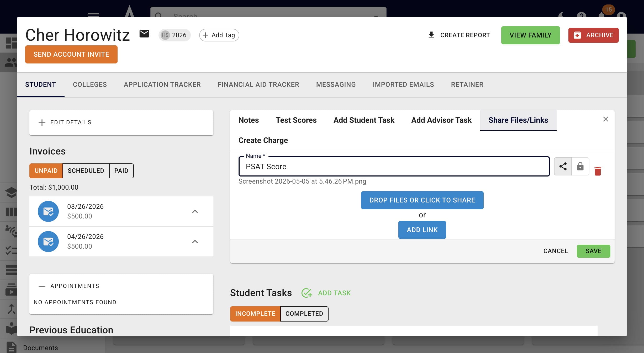Click the HS 2026 graduation year chip
The height and width of the screenshot is (353, 644).
[174, 35]
